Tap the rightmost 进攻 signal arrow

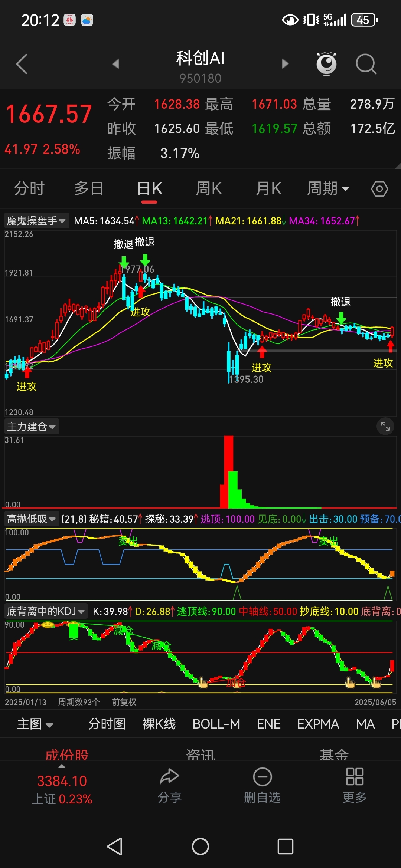[390, 346]
